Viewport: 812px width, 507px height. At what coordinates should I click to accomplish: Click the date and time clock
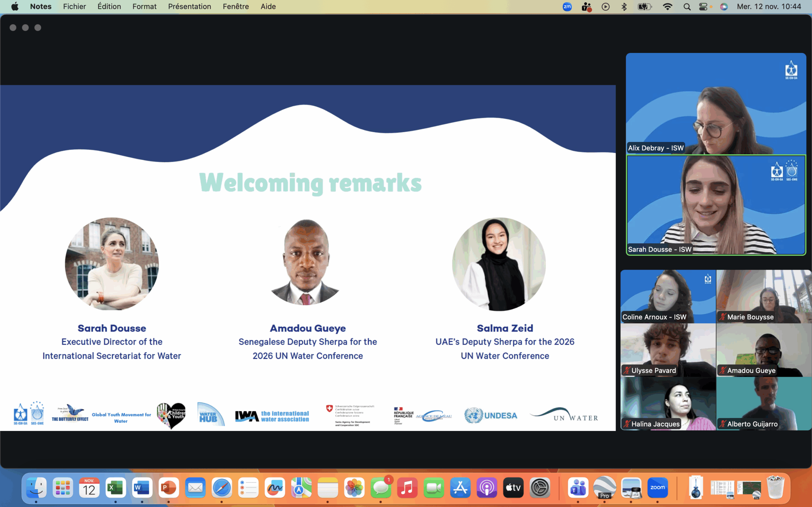tap(769, 7)
